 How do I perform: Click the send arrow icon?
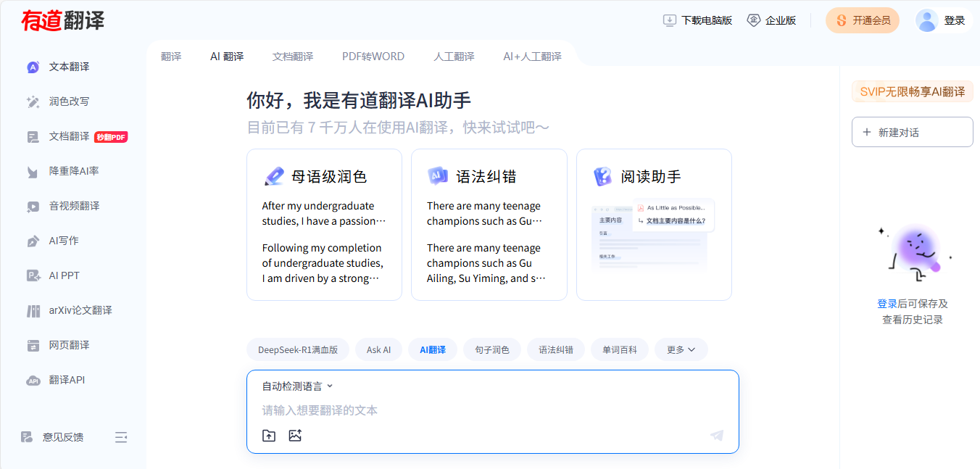(717, 436)
